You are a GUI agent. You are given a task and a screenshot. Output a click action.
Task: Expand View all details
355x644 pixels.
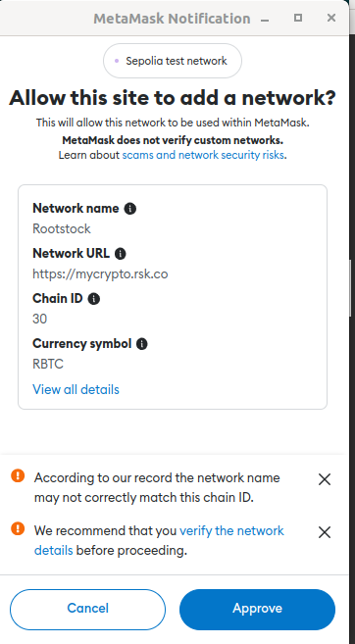76,389
